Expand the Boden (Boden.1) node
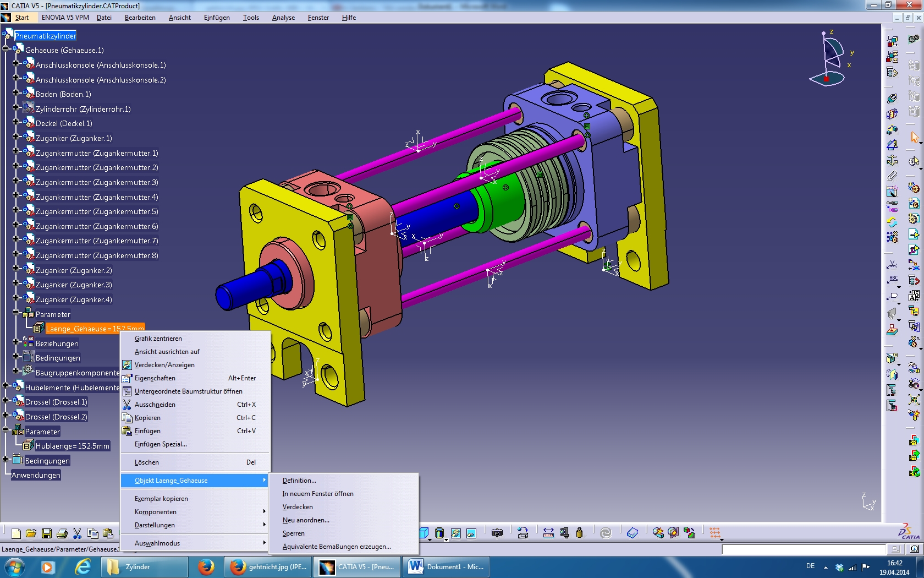The height and width of the screenshot is (578, 924). click(x=16, y=92)
